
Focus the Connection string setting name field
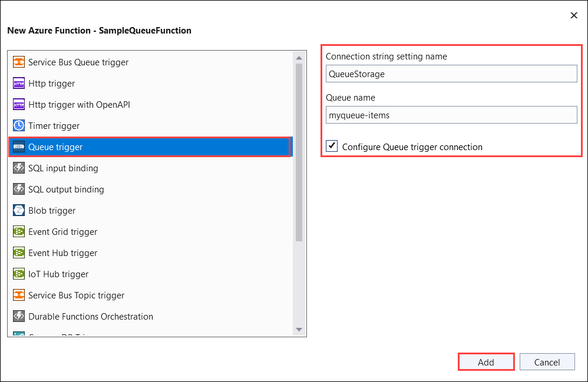click(x=451, y=74)
